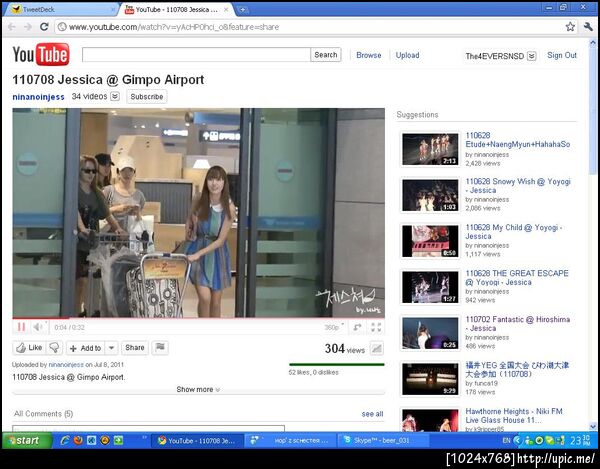Image resolution: width=600 pixels, height=469 pixels.
Task: Open the Upload page
Action: coord(407,55)
